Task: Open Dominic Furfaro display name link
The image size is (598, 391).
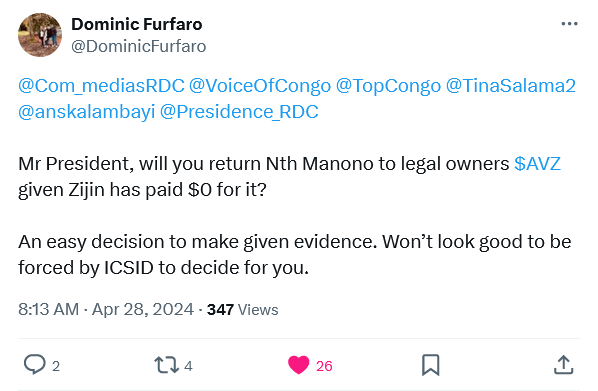Action: click(137, 24)
